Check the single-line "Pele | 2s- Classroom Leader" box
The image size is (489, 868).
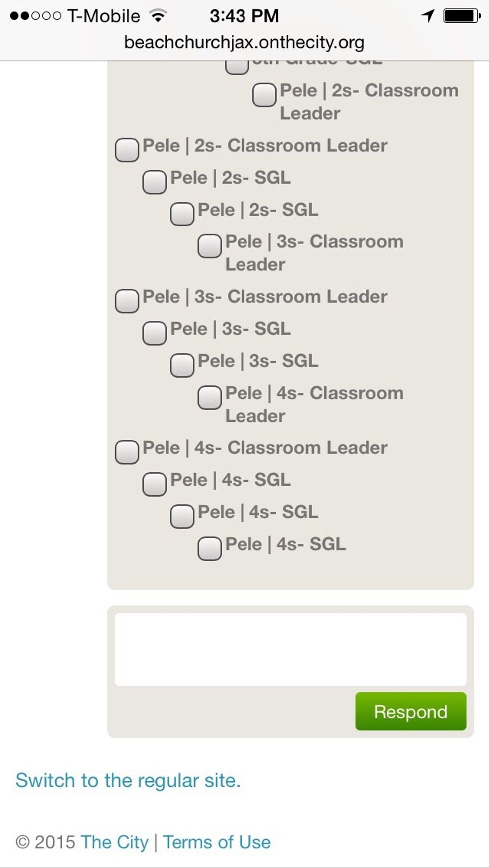click(x=127, y=150)
